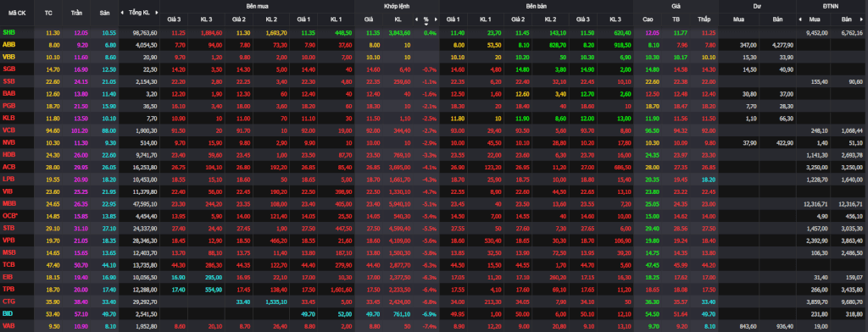Open BID stock ticker
The height and width of the screenshot is (332, 868).
pos(8,313)
